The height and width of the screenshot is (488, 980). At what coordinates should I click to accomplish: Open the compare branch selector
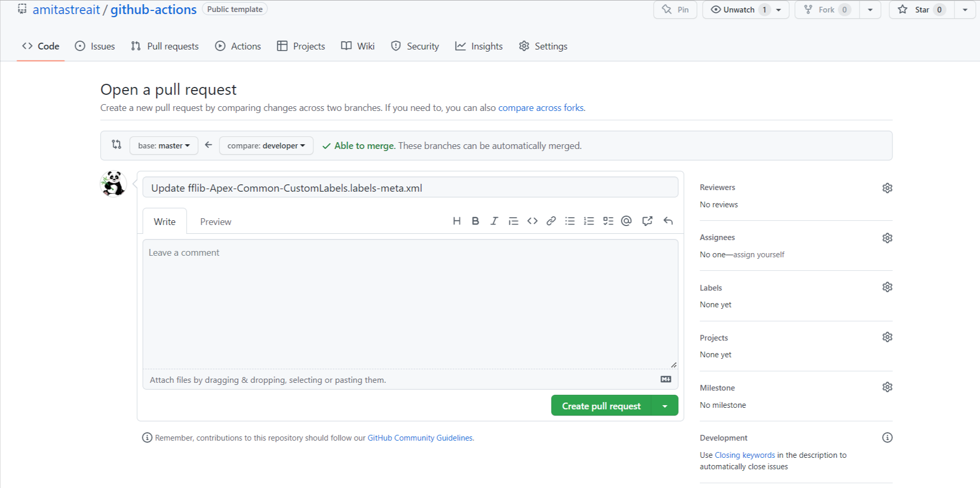266,145
